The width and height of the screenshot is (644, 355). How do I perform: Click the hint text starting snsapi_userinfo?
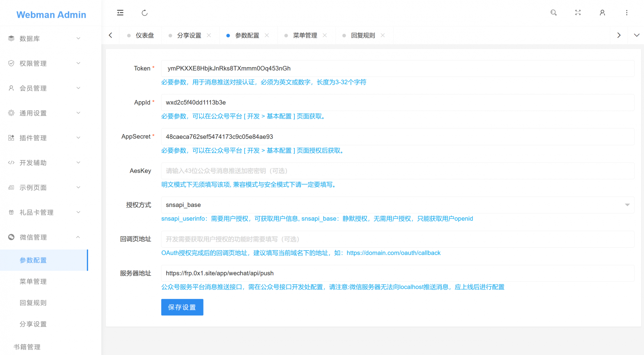(x=317, y=218)
